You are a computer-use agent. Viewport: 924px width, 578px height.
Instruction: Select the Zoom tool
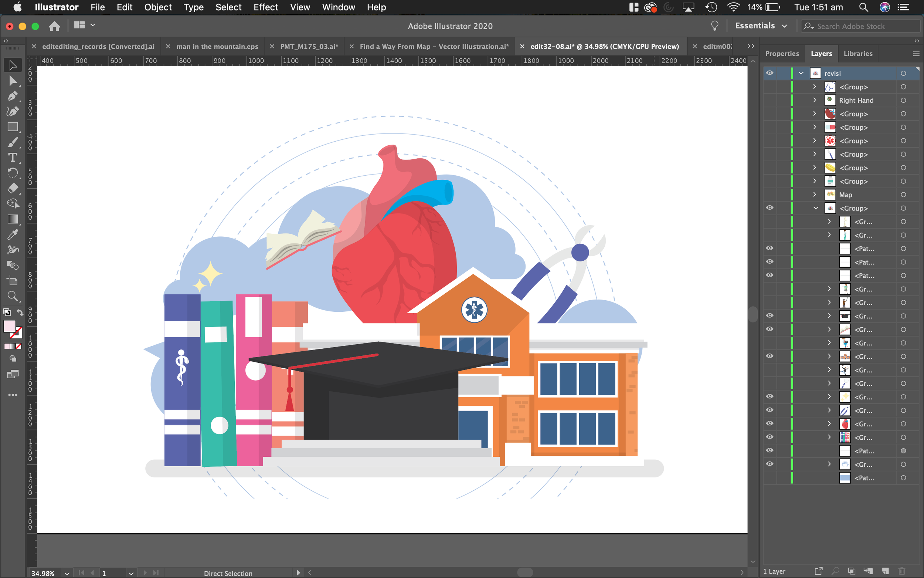13,296
